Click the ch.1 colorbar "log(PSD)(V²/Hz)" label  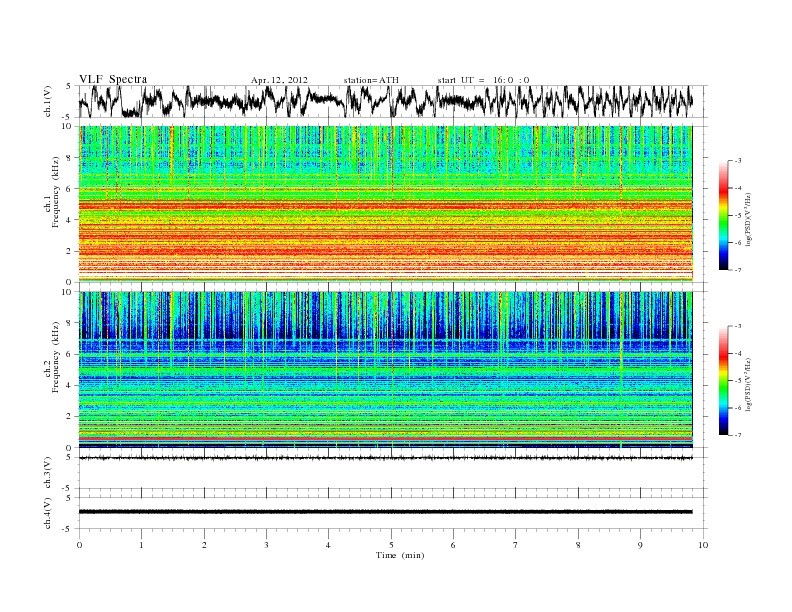[x=749, y=219]
